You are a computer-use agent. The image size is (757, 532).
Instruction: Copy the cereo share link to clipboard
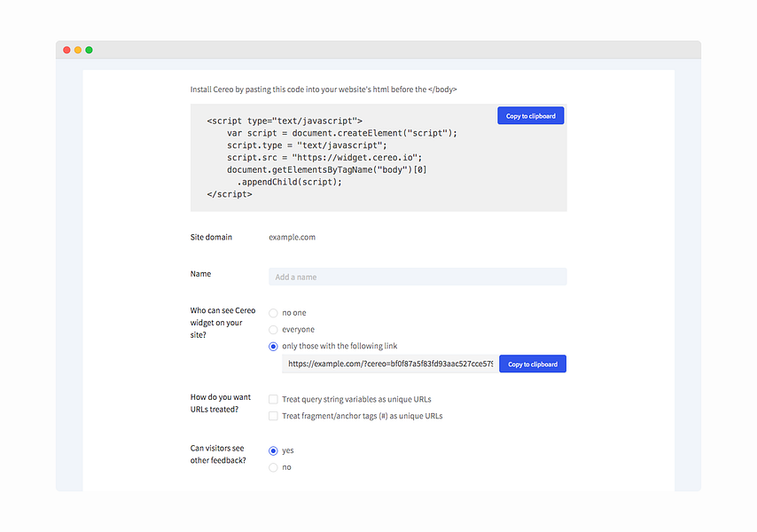click(x=533, y=364)
